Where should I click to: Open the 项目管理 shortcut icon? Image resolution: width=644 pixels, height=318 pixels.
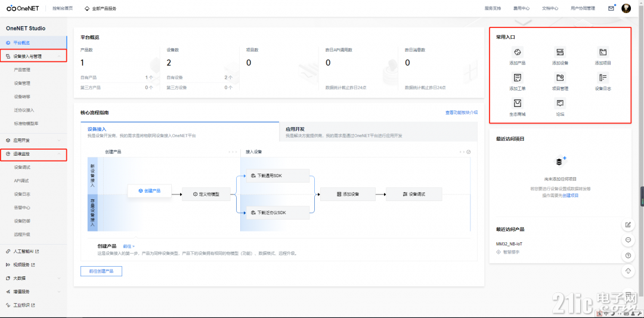point(560,78)
